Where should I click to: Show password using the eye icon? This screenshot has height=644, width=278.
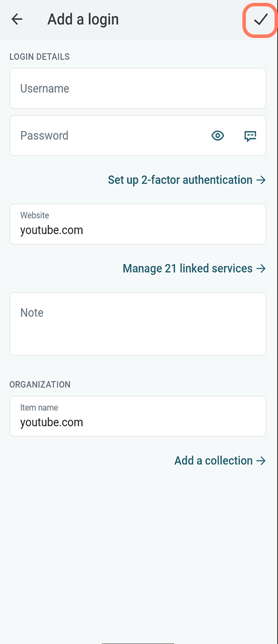pos(218,136)
